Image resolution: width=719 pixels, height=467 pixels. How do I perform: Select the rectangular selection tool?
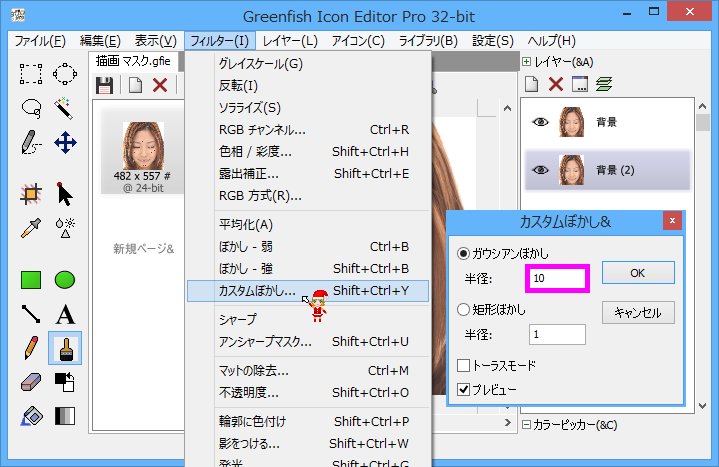point(31,74)
